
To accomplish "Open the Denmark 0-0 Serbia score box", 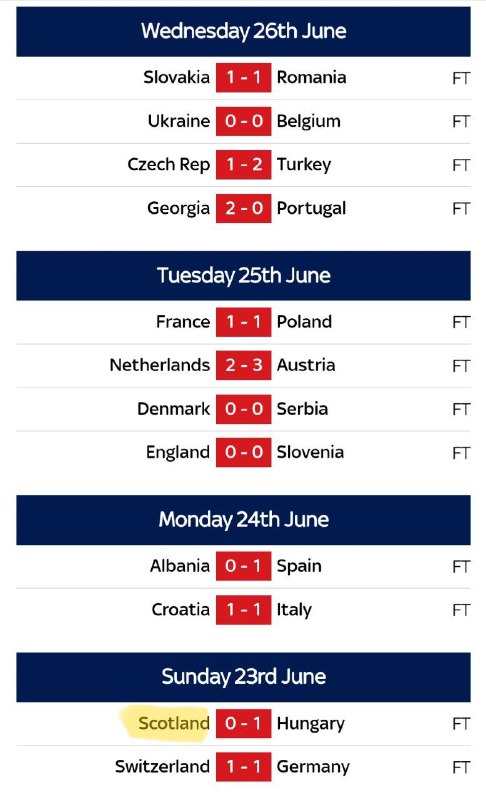I will (x=243, y=409).
